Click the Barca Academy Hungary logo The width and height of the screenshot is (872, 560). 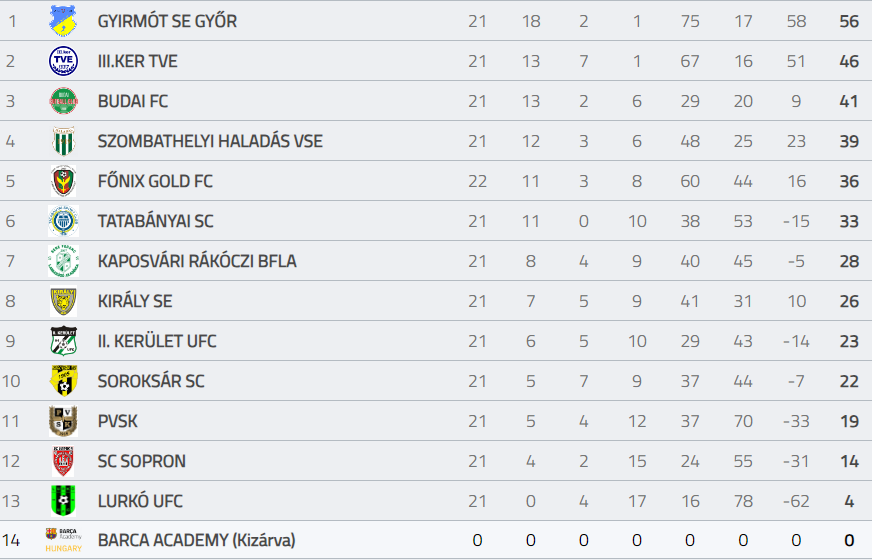click(x=63, y=540)
